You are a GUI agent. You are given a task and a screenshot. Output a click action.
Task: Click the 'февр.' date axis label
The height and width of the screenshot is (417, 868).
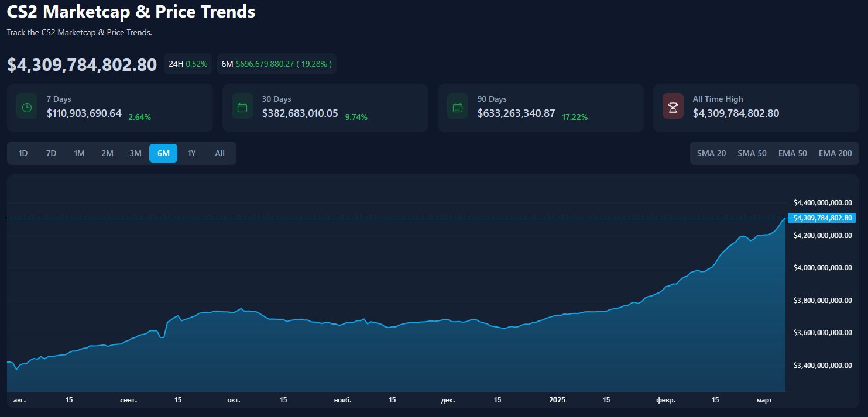click(x=665, y=401)
